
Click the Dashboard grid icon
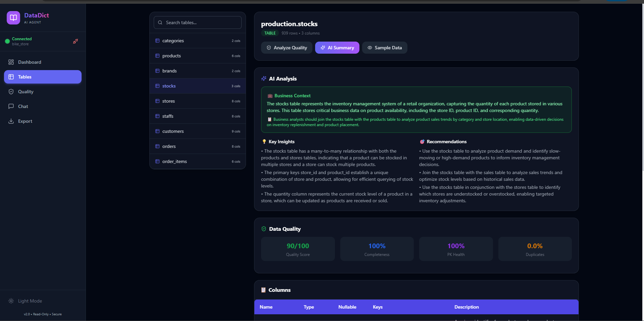pyautogui.click(x=11, y=62)
